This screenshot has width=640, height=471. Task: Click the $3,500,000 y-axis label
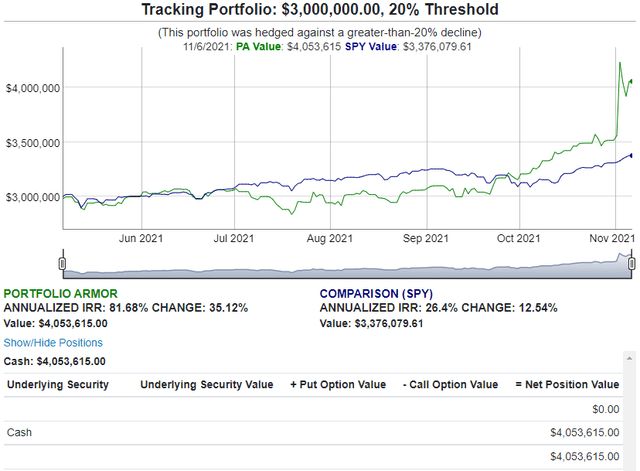(33, 143)
